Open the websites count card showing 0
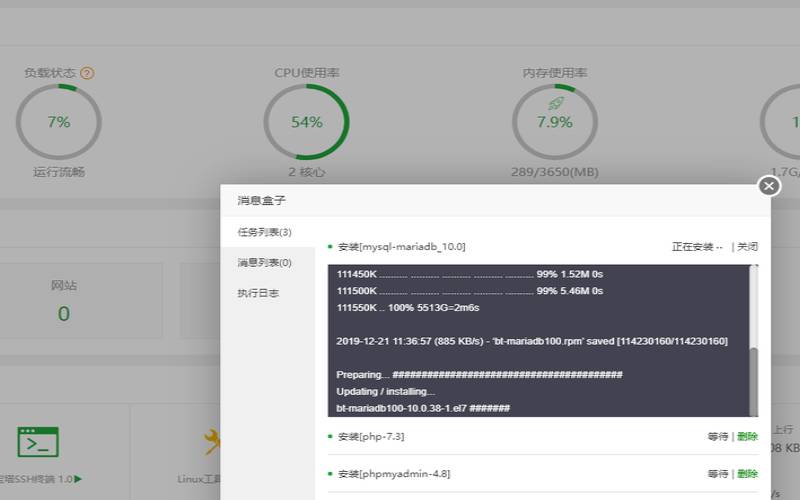 64,301
